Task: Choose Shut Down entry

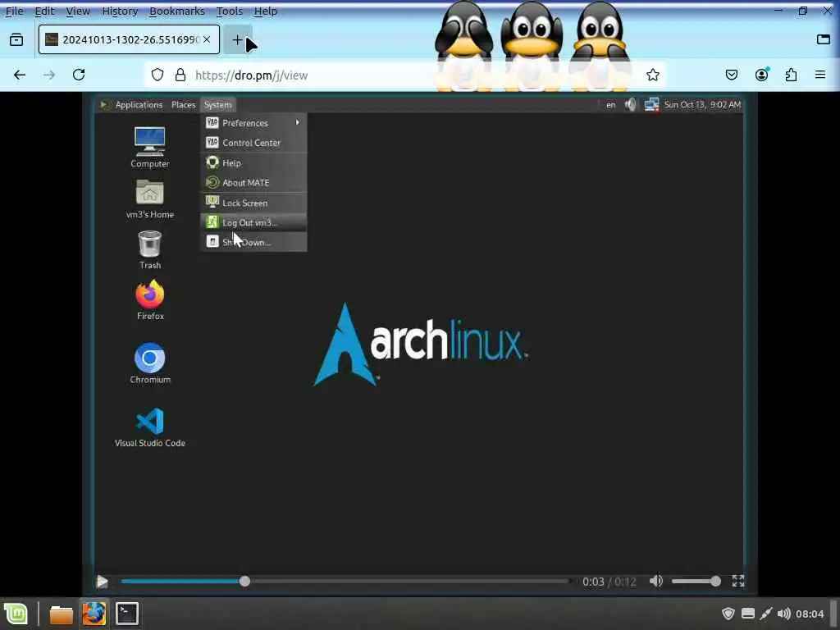Action: click(254, 242)
